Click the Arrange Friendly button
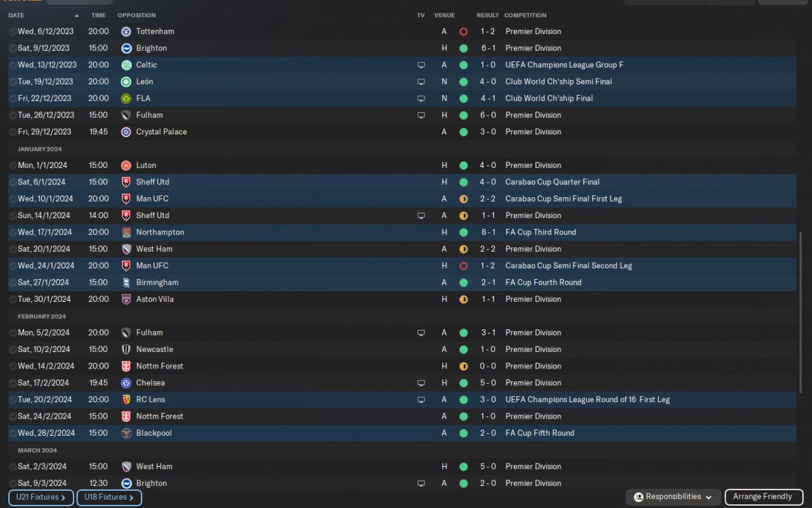Screen dimensions: 812x508 [x=764, y=497]
